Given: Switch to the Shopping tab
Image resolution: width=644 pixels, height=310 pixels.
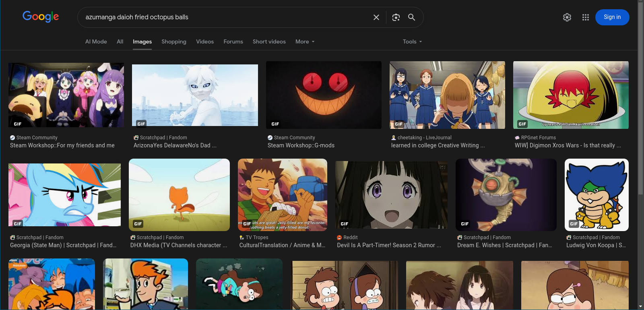Looking at the screenshot, I should pyautogui.click(x=173, y=41).
